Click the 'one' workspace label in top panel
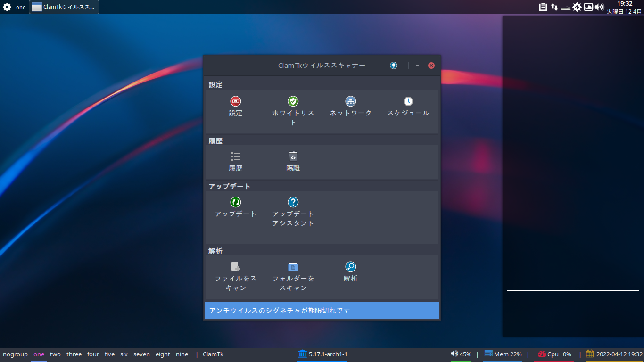 [21, 8]
